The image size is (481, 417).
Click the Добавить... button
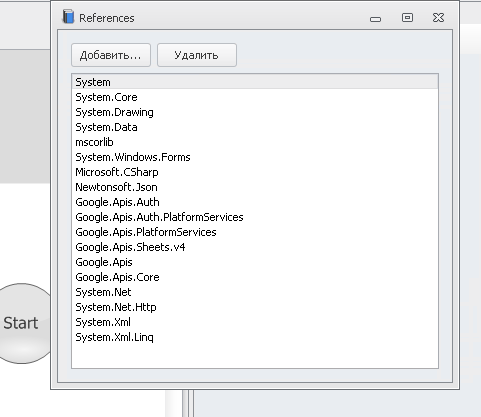tap(111, 55)
